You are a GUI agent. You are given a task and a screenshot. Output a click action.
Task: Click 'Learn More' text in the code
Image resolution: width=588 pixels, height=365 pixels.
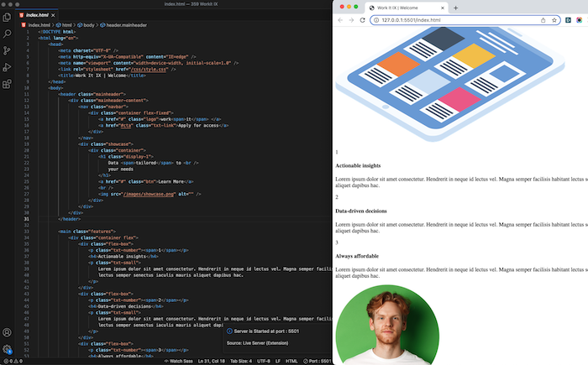(x=171, y=182)
